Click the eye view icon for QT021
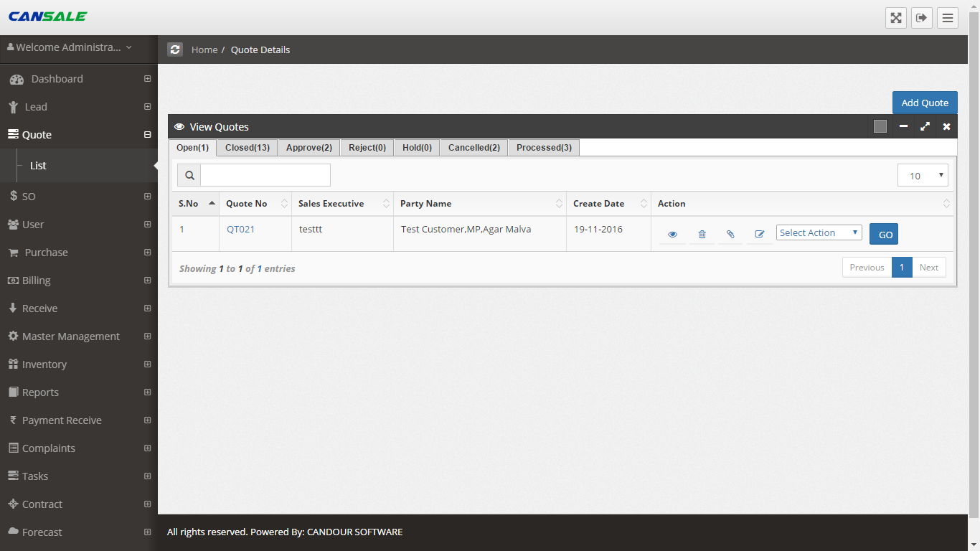980x551 pixels. 672,234
